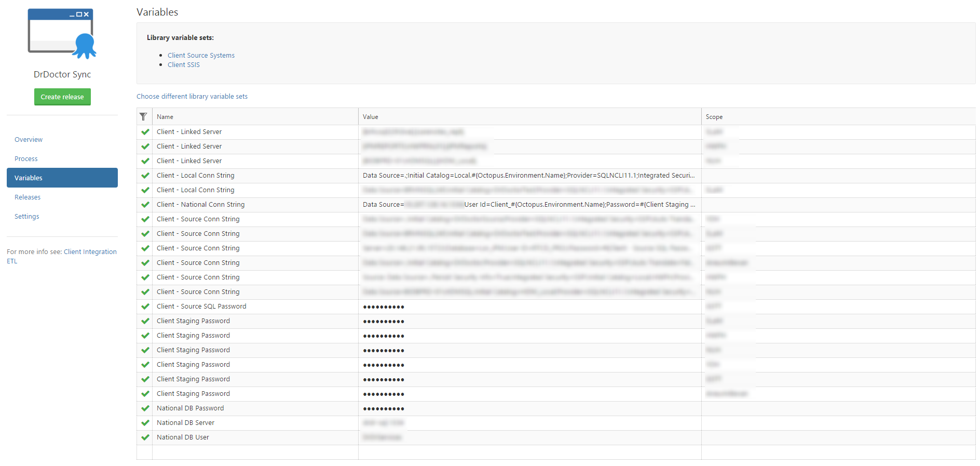Follow the Client Integration ETL link
980x466 pixels.
coord(90,252)
